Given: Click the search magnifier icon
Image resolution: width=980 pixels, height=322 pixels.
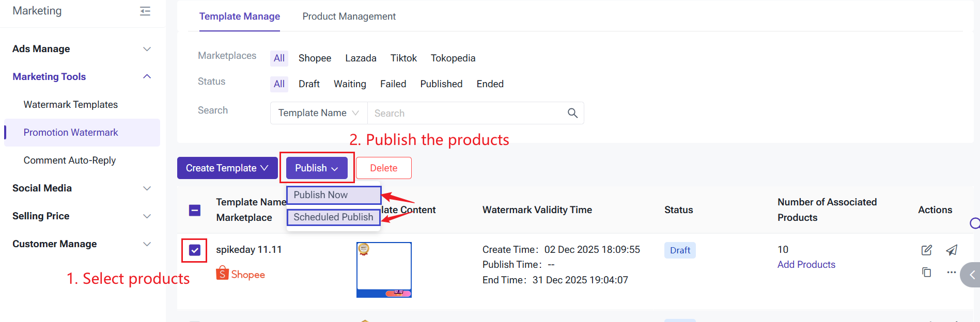Looking at the screenshot, I should (x=572, y=113).
